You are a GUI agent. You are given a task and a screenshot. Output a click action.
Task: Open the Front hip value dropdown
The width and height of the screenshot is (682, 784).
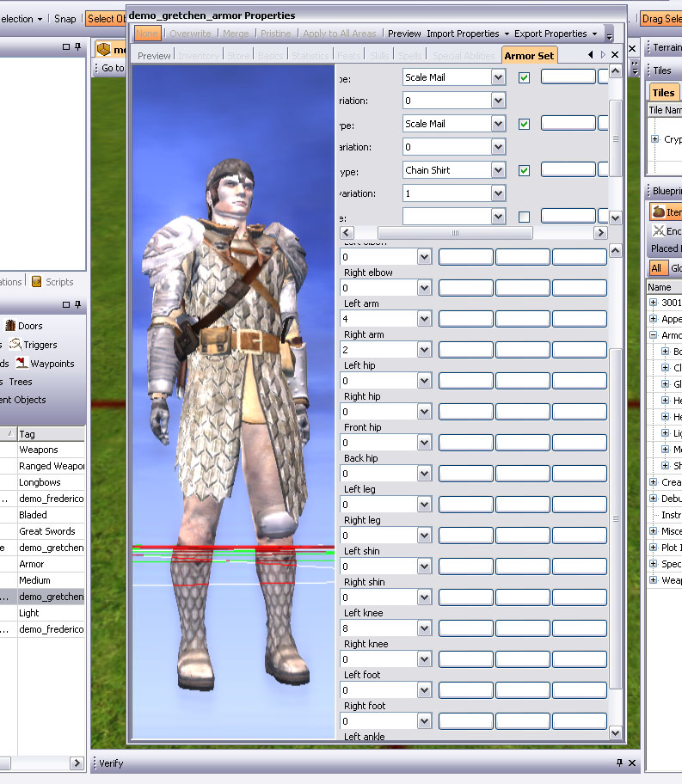(x=424, y=443)
